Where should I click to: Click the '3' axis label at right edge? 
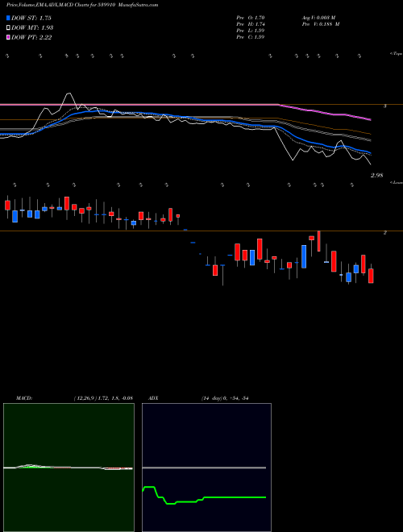(385, 106)
